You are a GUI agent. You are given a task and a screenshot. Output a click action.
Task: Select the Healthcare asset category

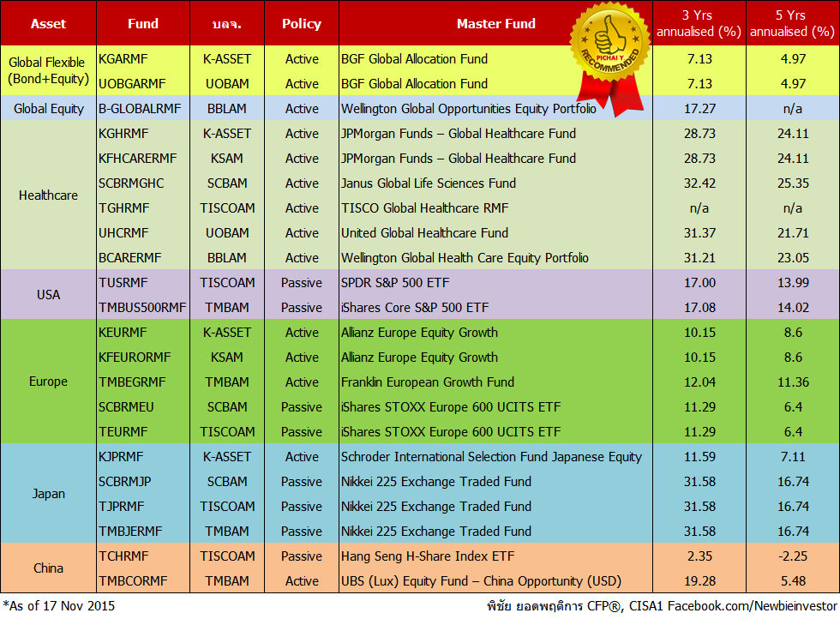click(48, 195)
